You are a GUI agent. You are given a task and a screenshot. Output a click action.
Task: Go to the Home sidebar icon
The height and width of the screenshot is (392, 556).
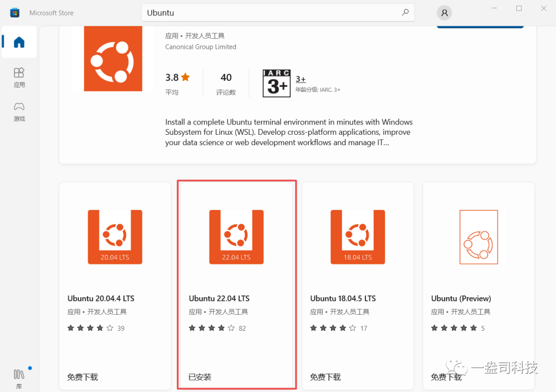(19, 42)
